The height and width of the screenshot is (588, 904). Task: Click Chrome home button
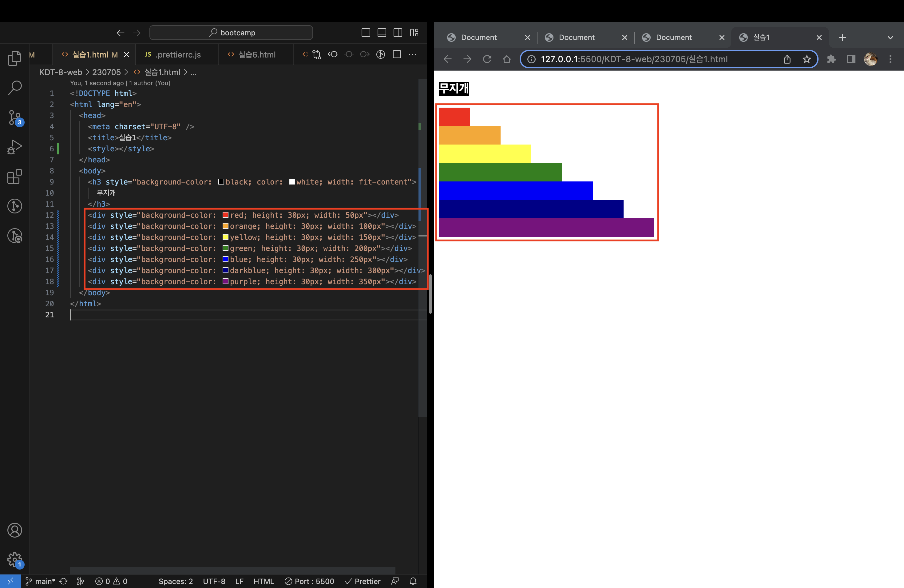pos(506,59)
